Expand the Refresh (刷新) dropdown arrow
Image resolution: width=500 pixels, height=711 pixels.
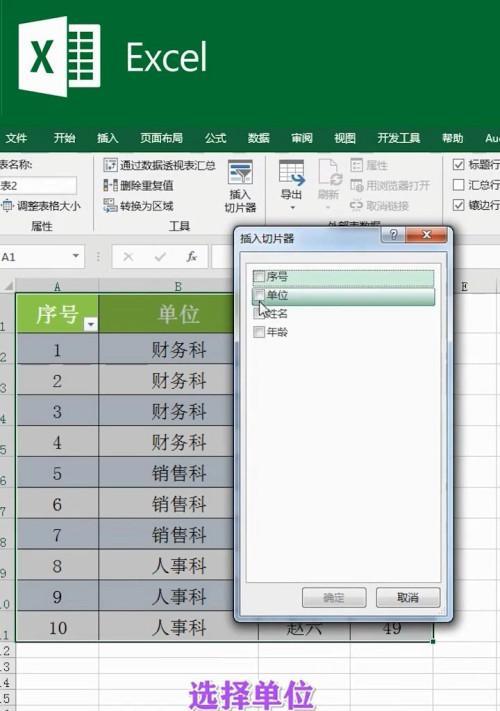coord(328,208)
